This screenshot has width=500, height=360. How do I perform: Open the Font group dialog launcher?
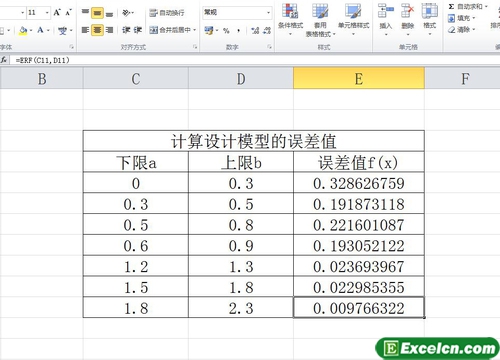72,47
